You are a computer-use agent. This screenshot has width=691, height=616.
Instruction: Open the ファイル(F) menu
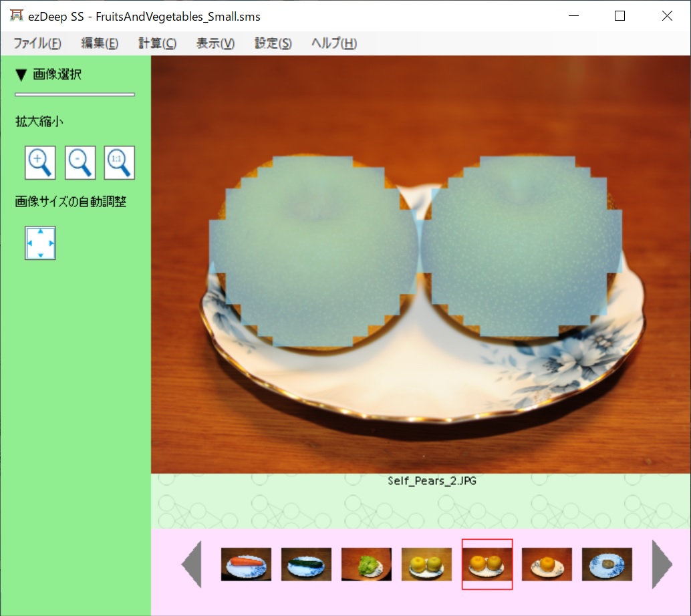pos(37,43)
